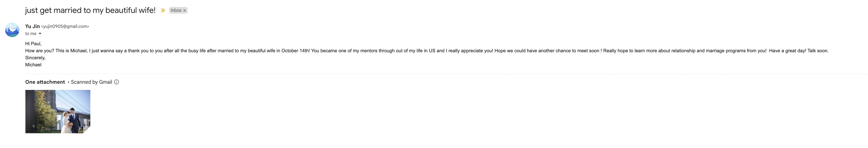
Task: Expand recipient details arrow beside "to me"
Action: point(40,34)
